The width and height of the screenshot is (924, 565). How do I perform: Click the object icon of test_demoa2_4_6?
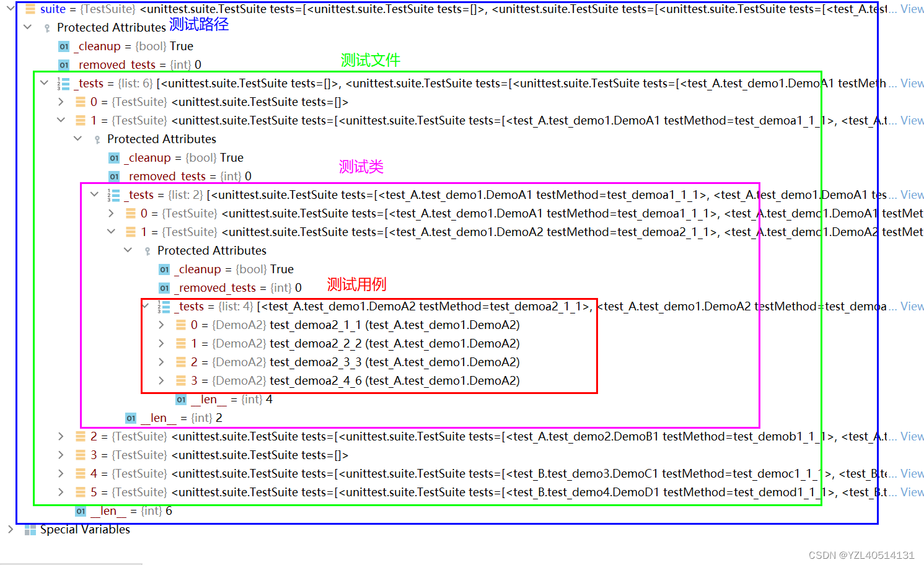tap(180, 381)
